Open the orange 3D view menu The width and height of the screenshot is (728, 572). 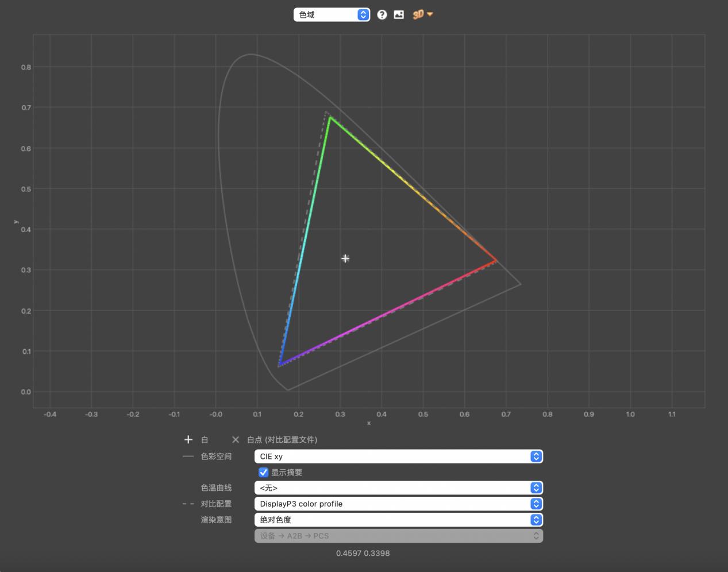pyautogui.click(x=422, y=15)
